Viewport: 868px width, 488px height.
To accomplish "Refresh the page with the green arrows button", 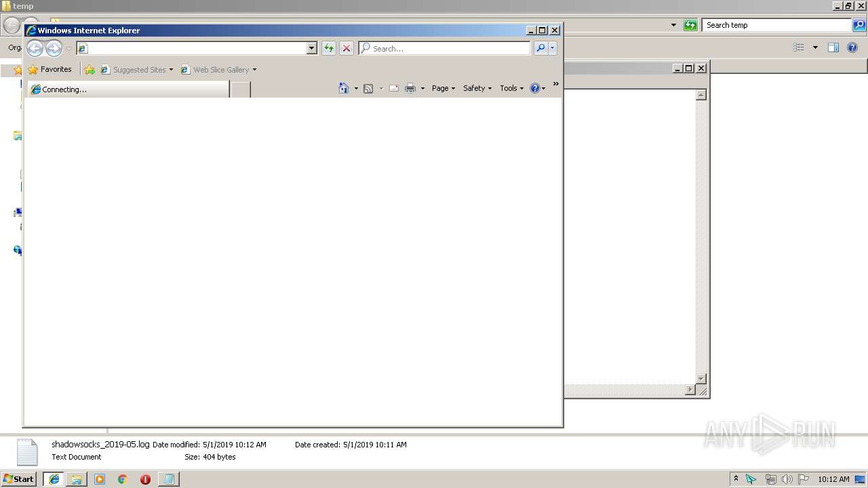I will (329, 48).
